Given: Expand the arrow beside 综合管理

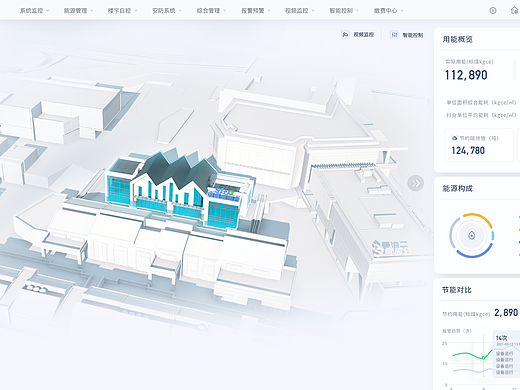Looking at the screenshot, I should pyautogui.click(x=224, y=11).
